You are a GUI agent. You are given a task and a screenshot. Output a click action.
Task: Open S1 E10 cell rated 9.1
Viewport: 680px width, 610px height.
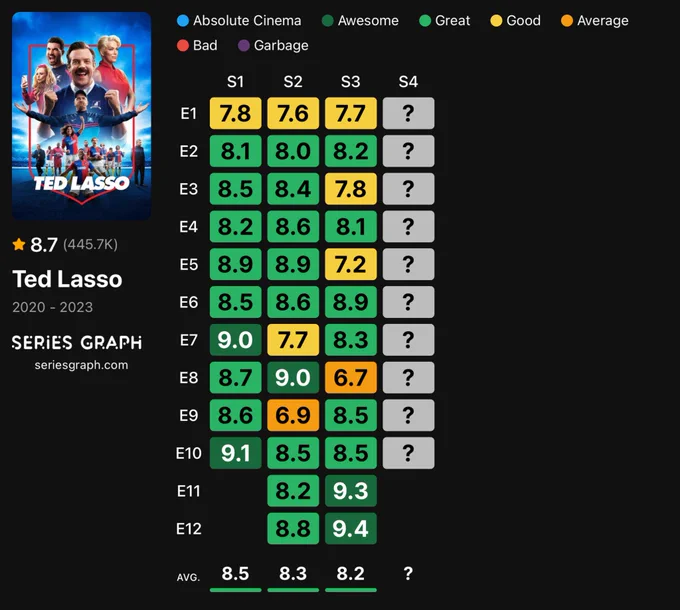tap(235, 453)
